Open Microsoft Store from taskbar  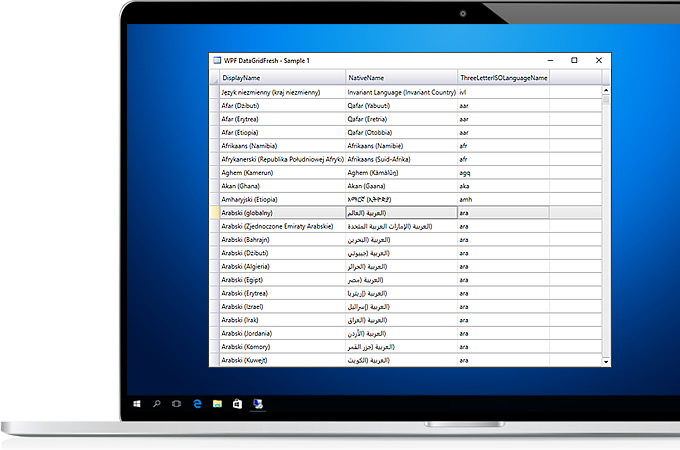pos(237,404)
